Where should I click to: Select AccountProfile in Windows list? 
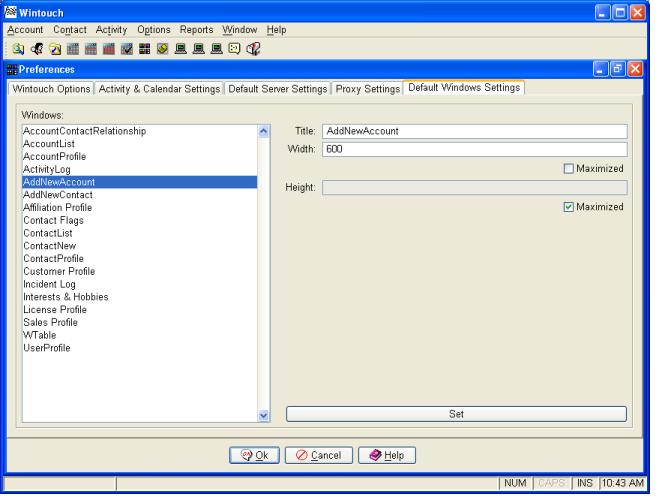139,157
